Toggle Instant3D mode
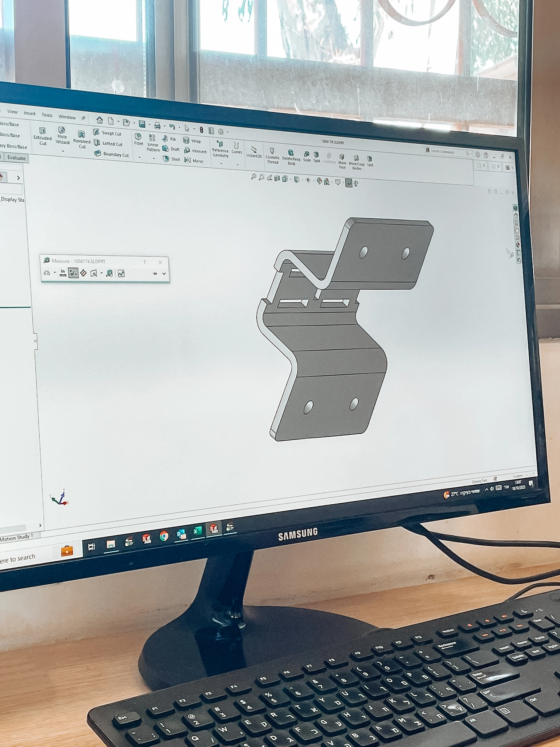Viewport: 560px width, 747px height. (254, 151)
